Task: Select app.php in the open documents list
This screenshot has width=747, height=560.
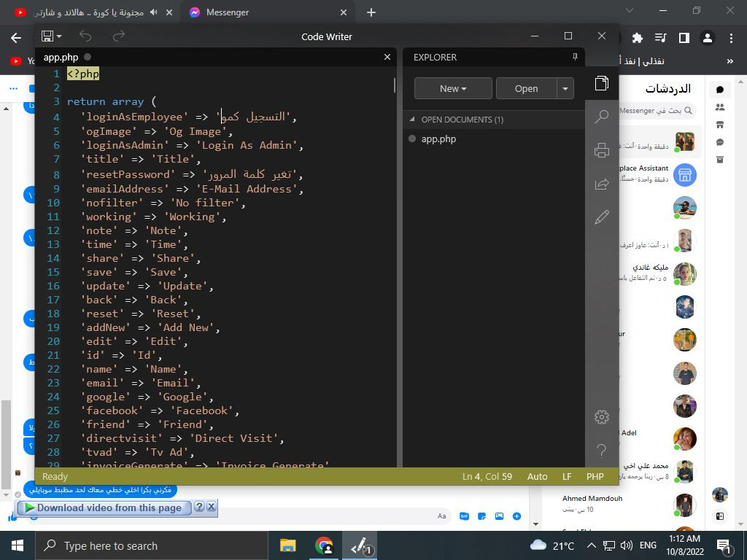Action: [438, 139]
